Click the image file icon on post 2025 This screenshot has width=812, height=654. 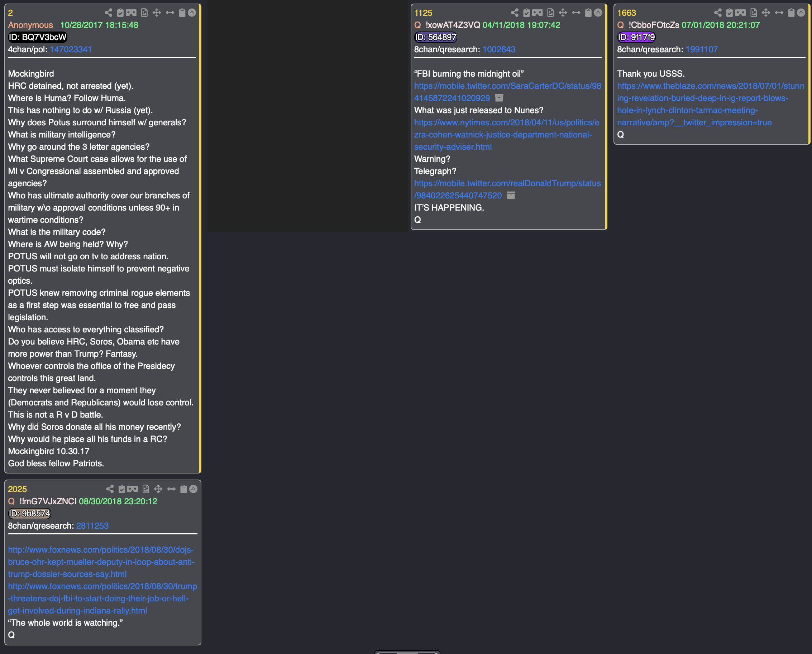pos(146,489)
